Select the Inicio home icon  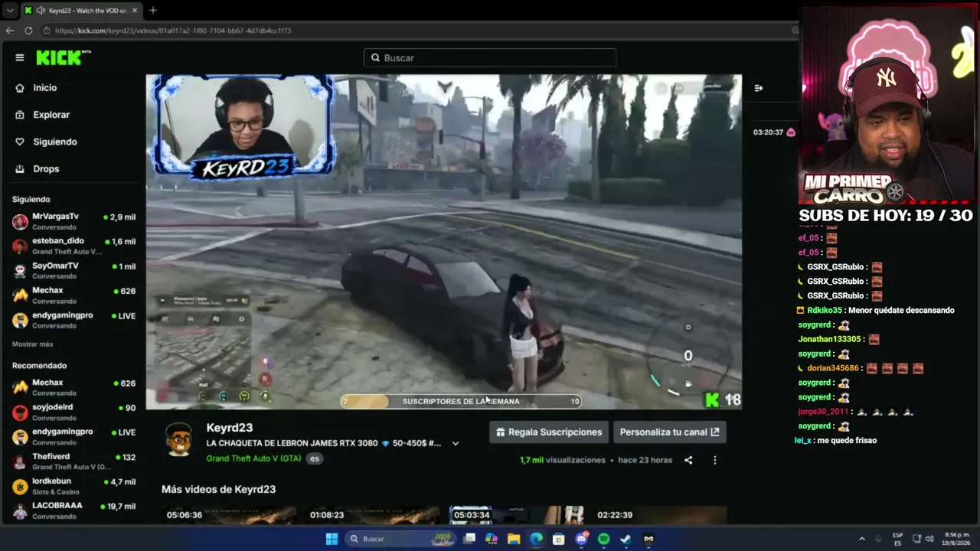[x=20, y=88]
